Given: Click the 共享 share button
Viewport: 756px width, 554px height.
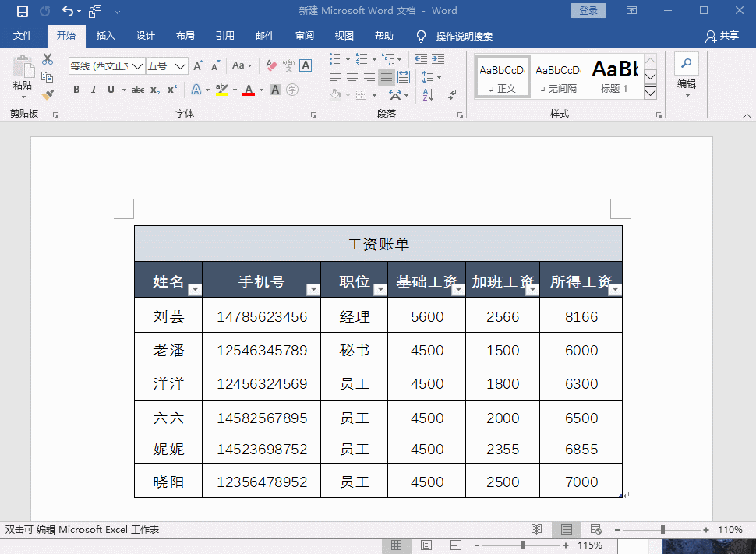Looking at the screenshot, I should pos(722,36).
